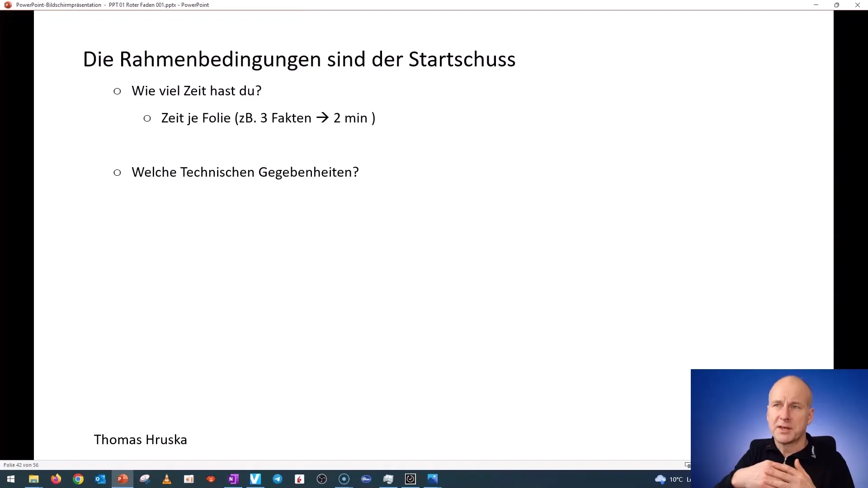Open File Explorer from the taskbar
868x488 pixels.
click(x=33, y=479)
